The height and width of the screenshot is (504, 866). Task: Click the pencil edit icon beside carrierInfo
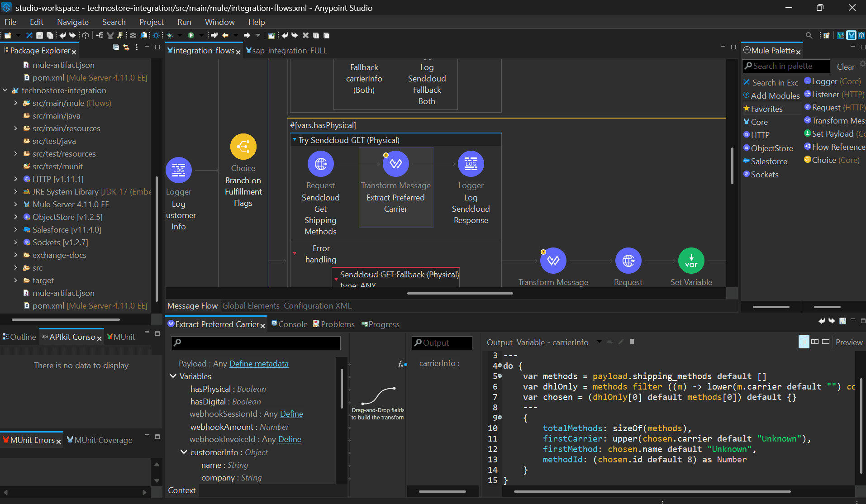621,342
